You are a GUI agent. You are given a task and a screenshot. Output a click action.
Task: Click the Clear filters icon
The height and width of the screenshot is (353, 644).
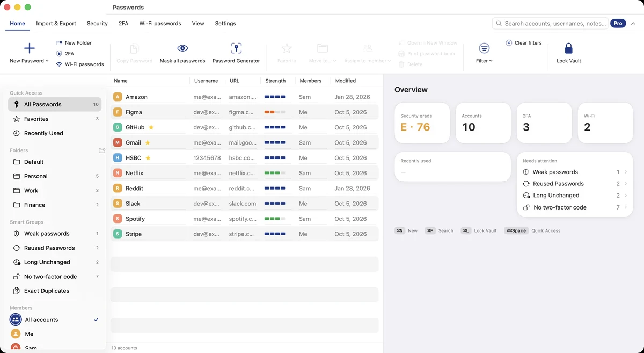pos(509,42)
